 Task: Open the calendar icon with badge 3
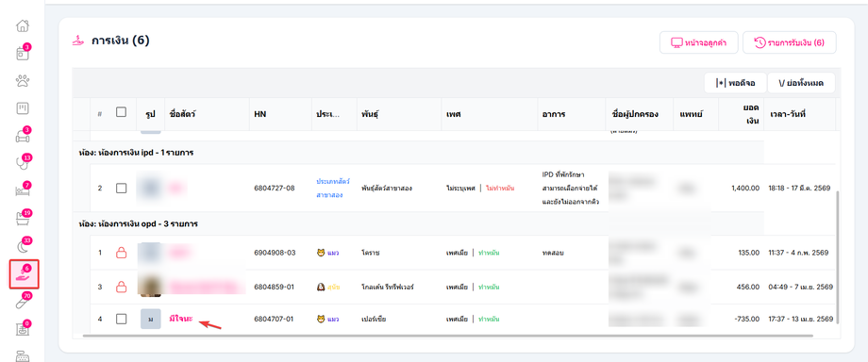tap(22, 53)
